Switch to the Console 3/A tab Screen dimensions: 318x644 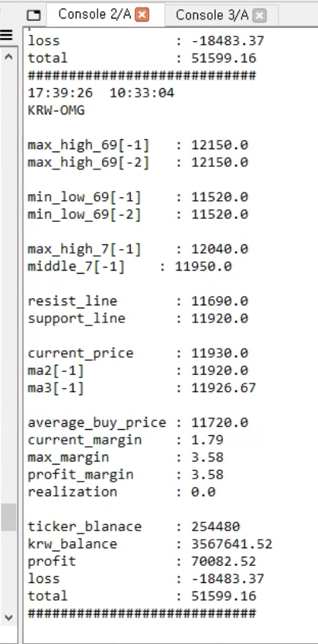click(x=212, y=15)
